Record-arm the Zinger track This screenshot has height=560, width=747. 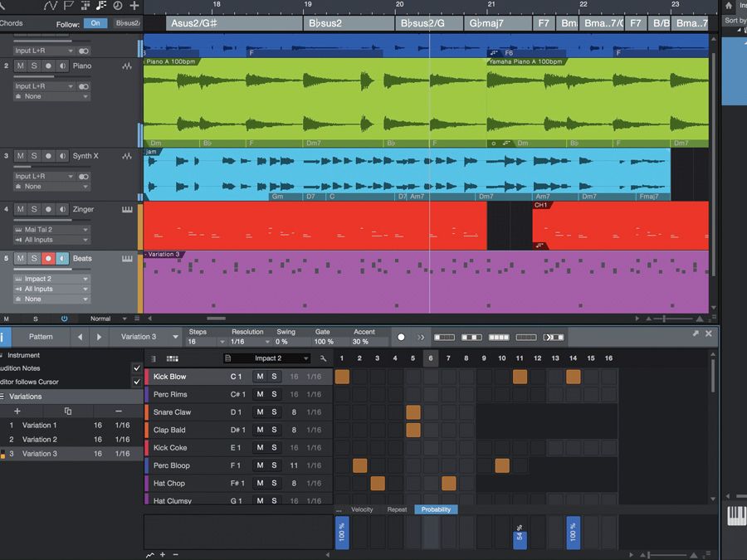tap(48, 210)
